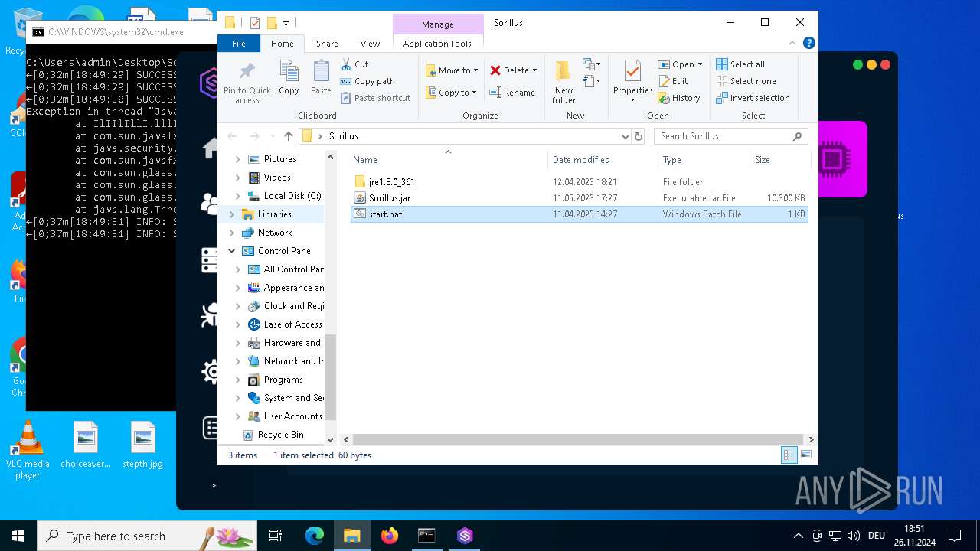
Task: Open stepth.jpg on the desktop
Action: [143, 445]
